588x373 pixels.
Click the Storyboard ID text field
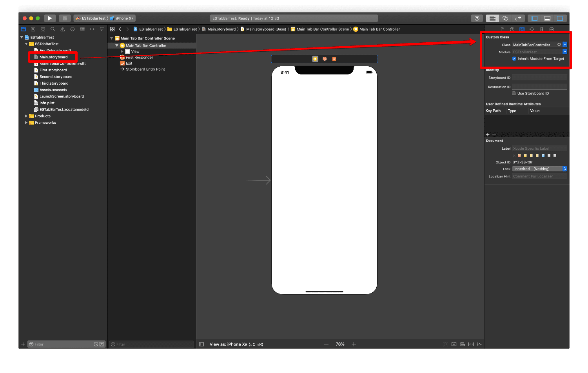coord(539,78)
